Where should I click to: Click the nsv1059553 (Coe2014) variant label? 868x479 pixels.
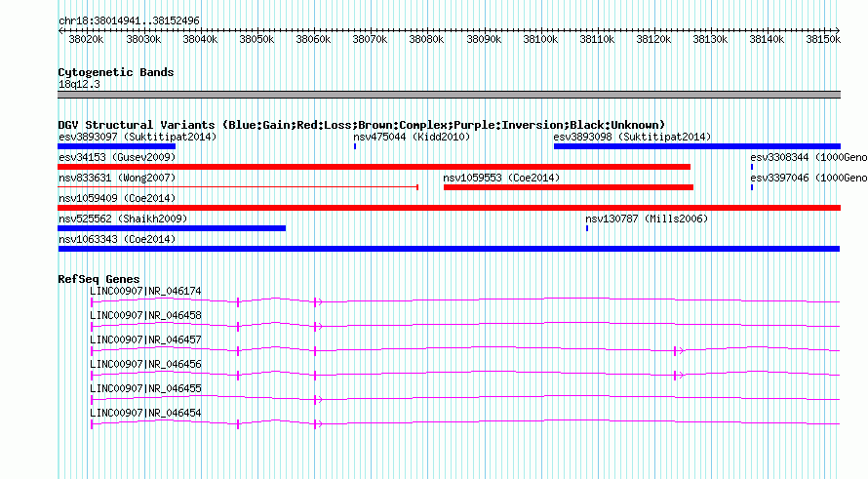tap(501, 178)
